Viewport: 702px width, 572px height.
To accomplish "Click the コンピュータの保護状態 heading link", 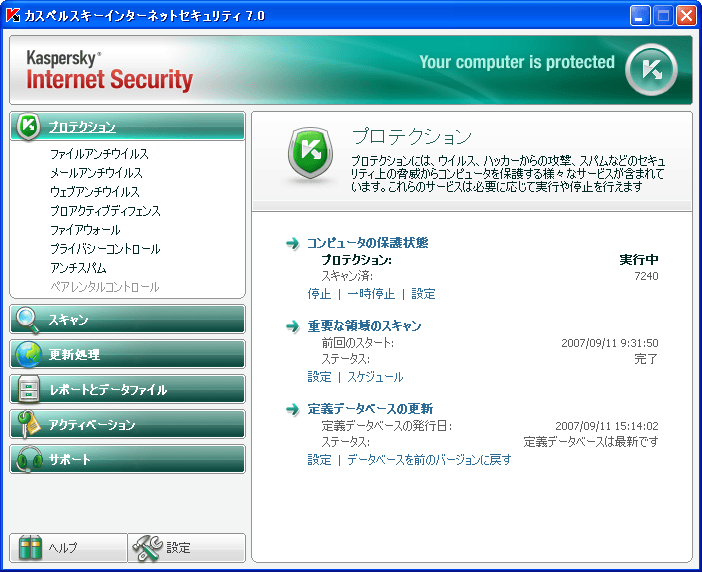I will click(368, 243).
